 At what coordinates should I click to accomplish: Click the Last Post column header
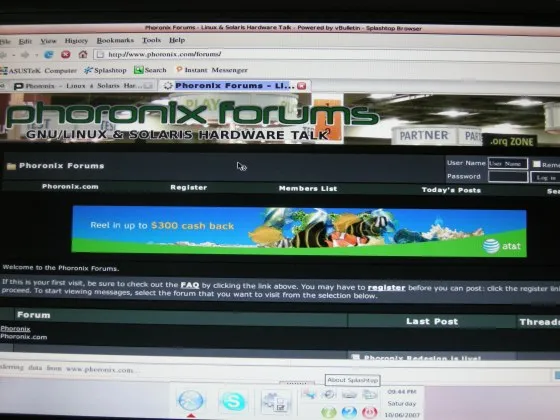[x=432, y=321]
